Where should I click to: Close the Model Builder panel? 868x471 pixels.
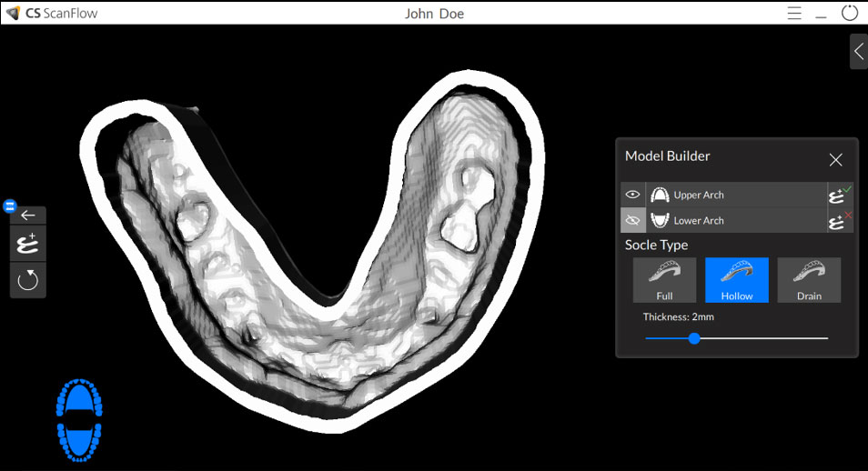[835, 160]
